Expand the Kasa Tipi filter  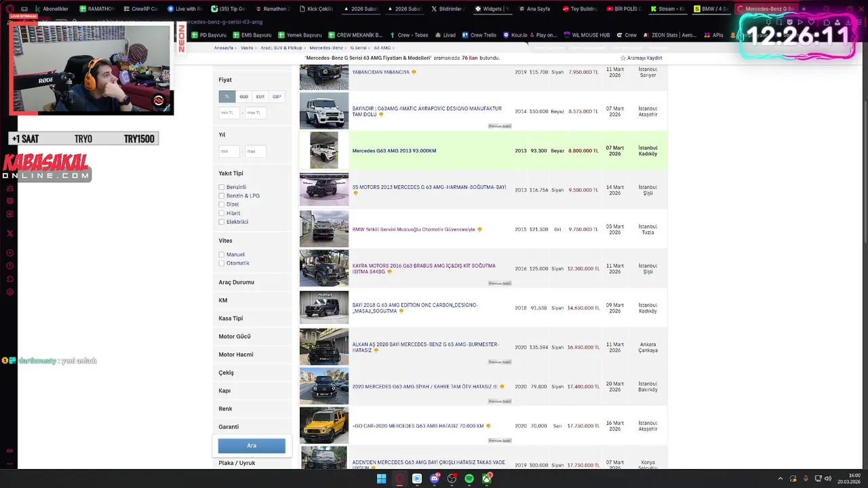(252, 319)
